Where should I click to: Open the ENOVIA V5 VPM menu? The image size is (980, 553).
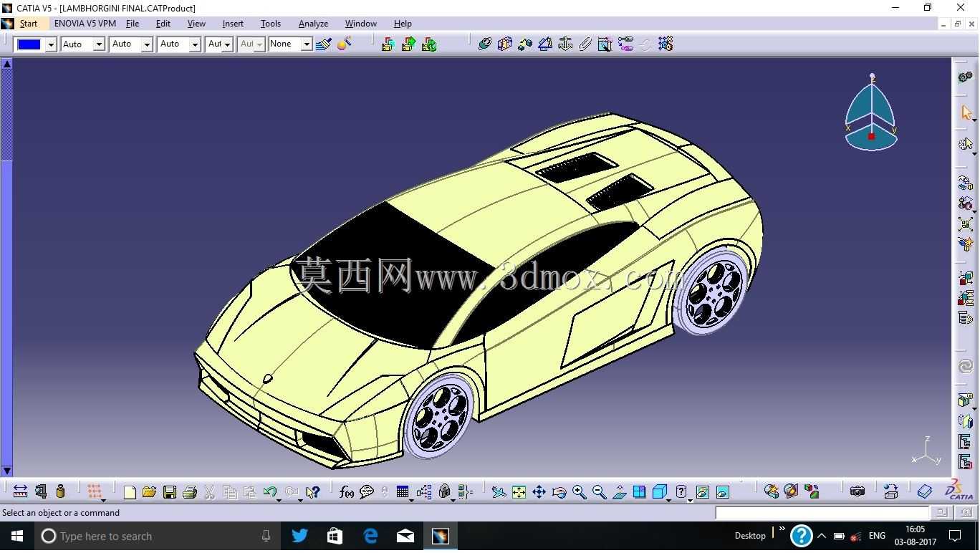pos(85,24)
